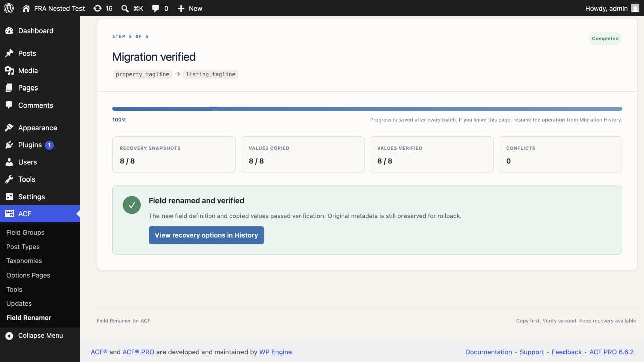Open the Feedback footer link
The width and height of the screenshot is (644, 362).
tap(567, 352)
